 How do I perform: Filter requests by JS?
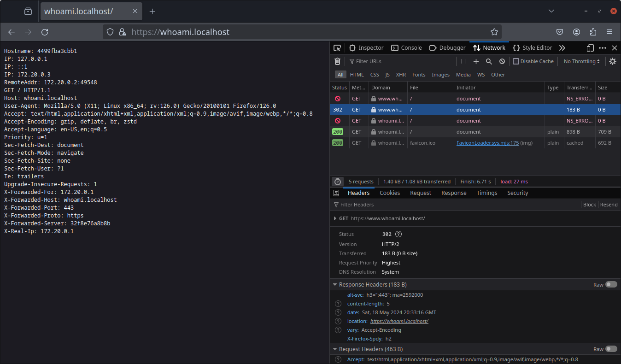[x=387, y=75]
